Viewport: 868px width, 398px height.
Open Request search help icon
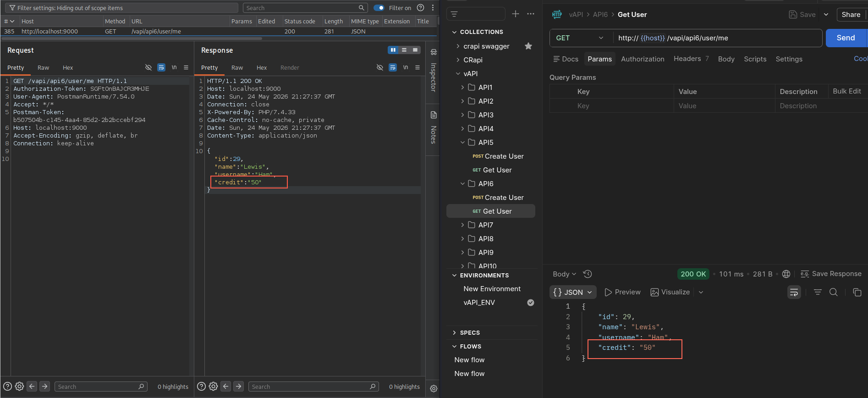pyautogui.click(x=7, y=387)
